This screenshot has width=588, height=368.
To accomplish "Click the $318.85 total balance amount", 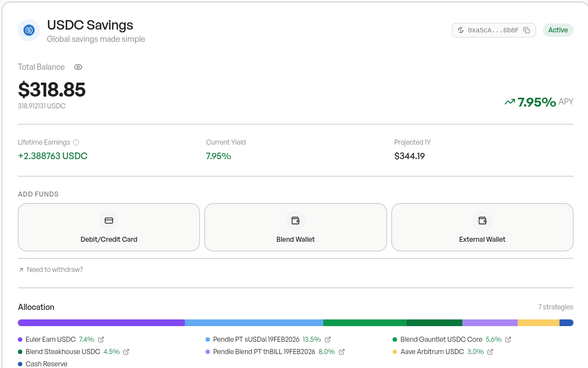I will 52,90.
